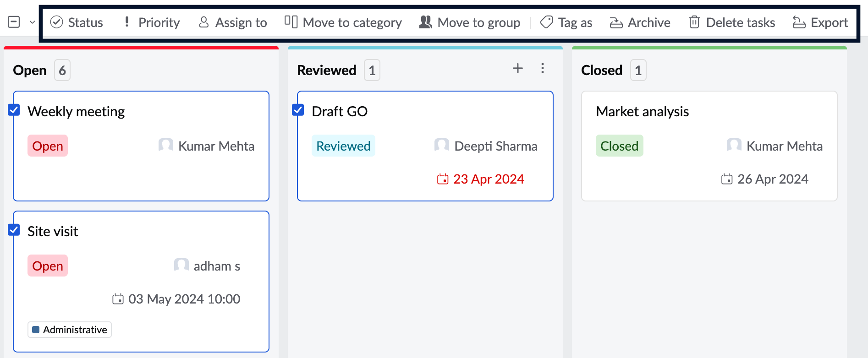The image size is (868, 358).
Task: Add a task with Reviewed column plus icon
Action: click(518, 68)
